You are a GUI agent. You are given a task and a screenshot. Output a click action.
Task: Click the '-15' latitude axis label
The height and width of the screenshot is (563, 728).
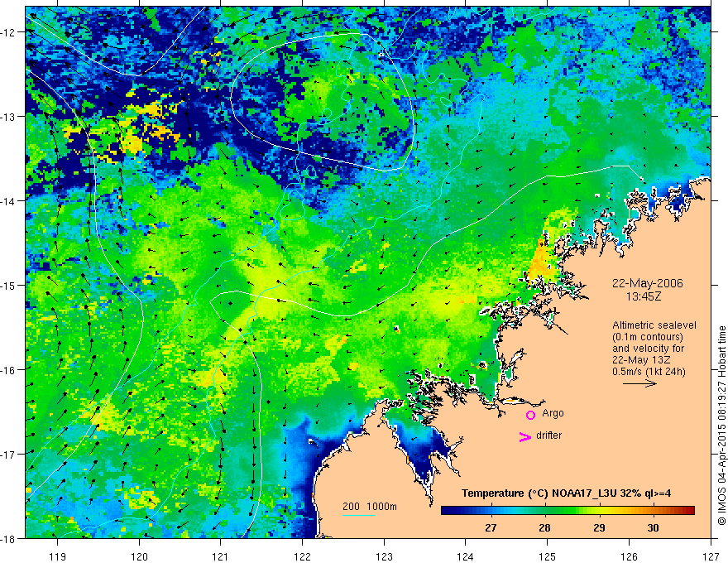[8, 285]
